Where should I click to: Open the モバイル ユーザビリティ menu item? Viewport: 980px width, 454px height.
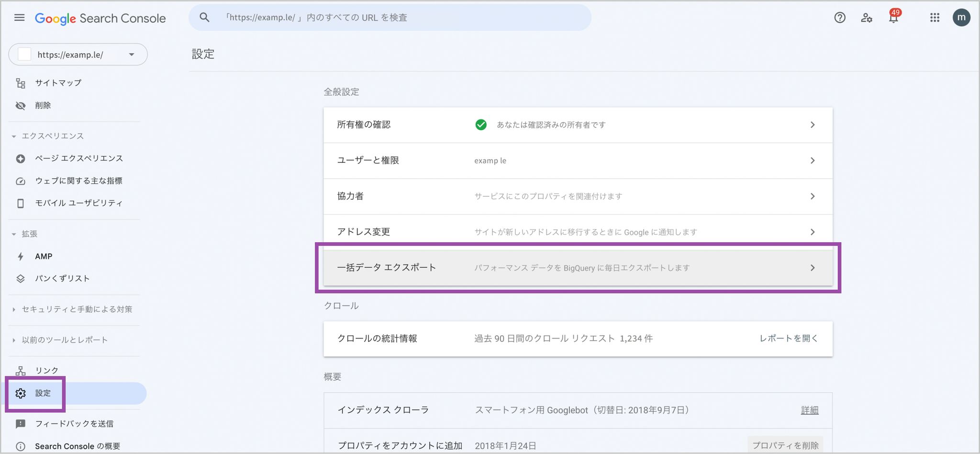[x=78, y=203]
